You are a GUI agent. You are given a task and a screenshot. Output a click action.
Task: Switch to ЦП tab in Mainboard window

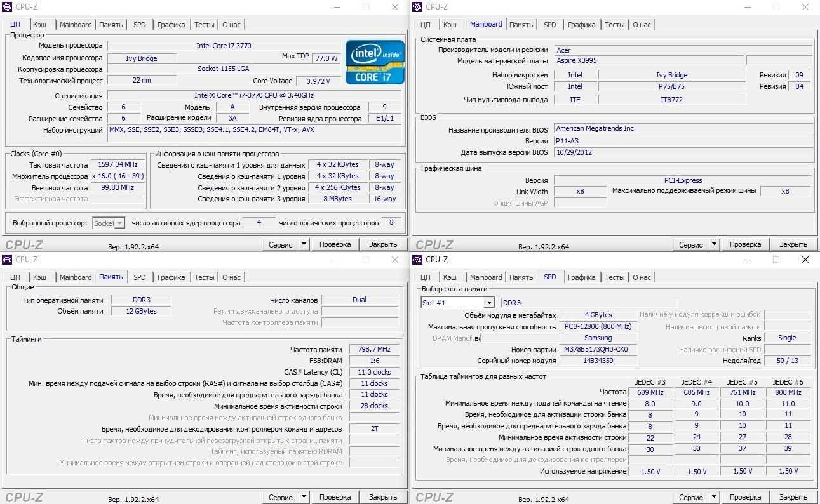click(426, 25)
